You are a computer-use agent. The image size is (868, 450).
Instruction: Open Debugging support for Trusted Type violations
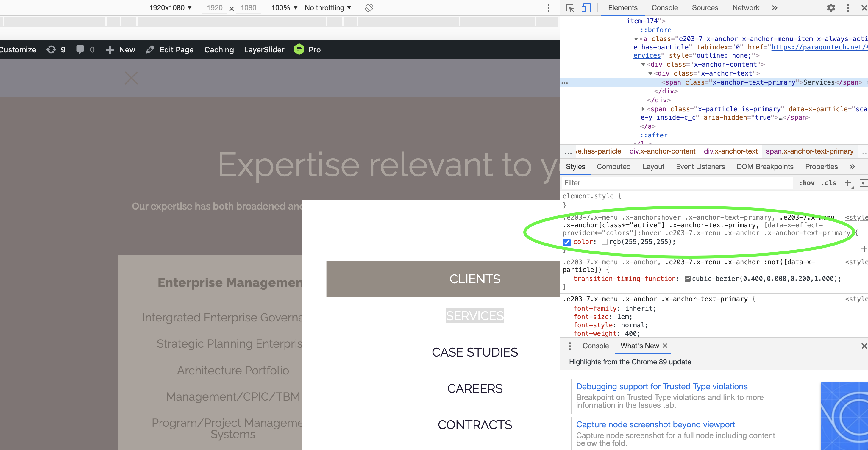click(661, 386)
